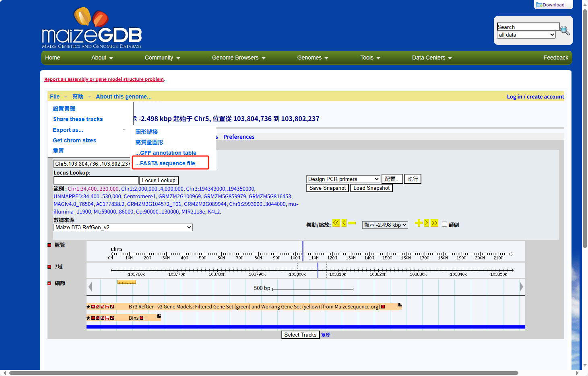Open the MaizeGDB logo homepage
Image resolution: width=588 pixels, height=376 pixels.
click(x=92, y=28)
